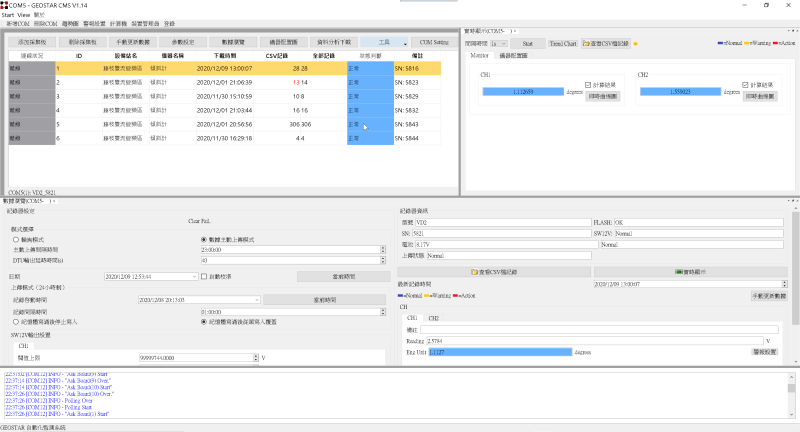
Task: Click folder CSV record button in lower panel
Action: (494, 271)
